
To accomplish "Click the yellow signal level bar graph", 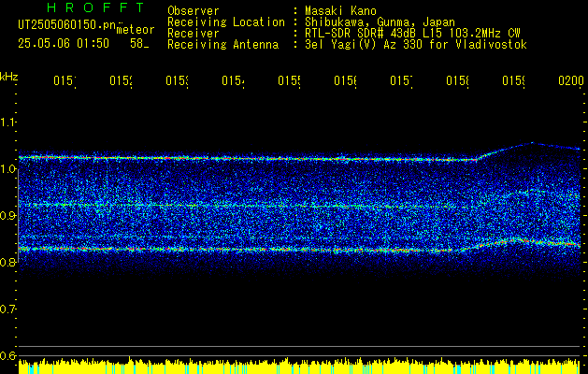I will click(299, 366).
